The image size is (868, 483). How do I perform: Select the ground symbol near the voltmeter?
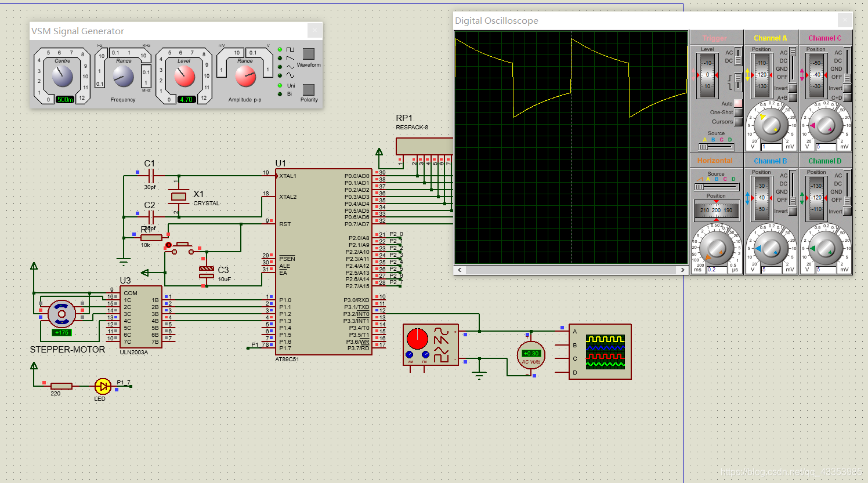[479, 374]
